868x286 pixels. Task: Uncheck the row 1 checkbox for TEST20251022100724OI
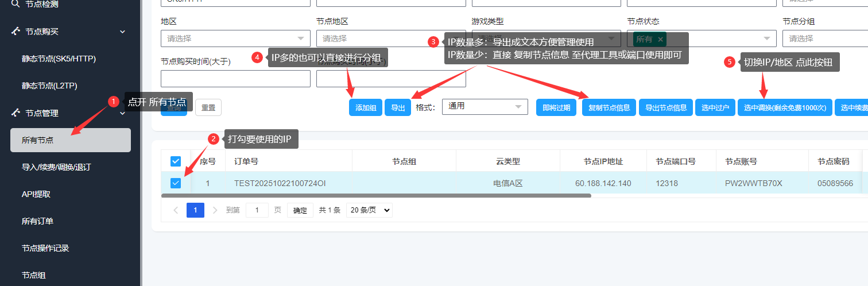176,183
